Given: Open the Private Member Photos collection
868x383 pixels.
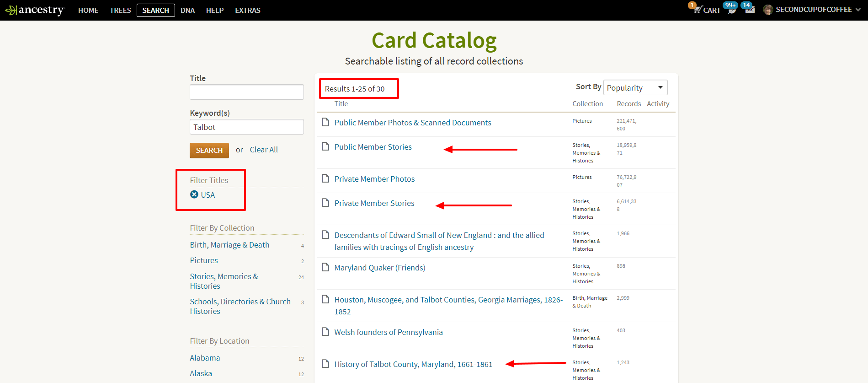Looking at the screenshot, I should (x=374, y=179).
